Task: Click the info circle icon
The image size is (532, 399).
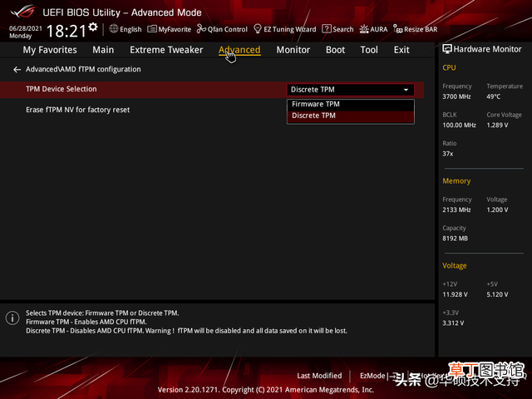Action: pos(12,318)
